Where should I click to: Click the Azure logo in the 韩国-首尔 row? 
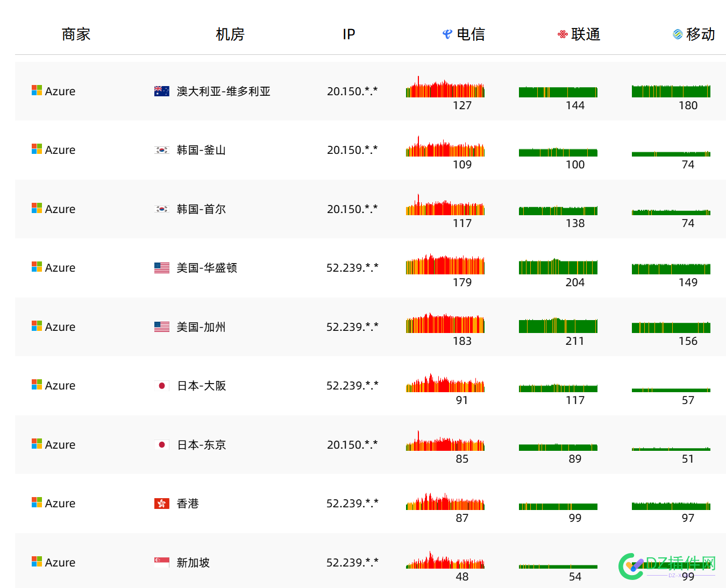pos(37,208)
